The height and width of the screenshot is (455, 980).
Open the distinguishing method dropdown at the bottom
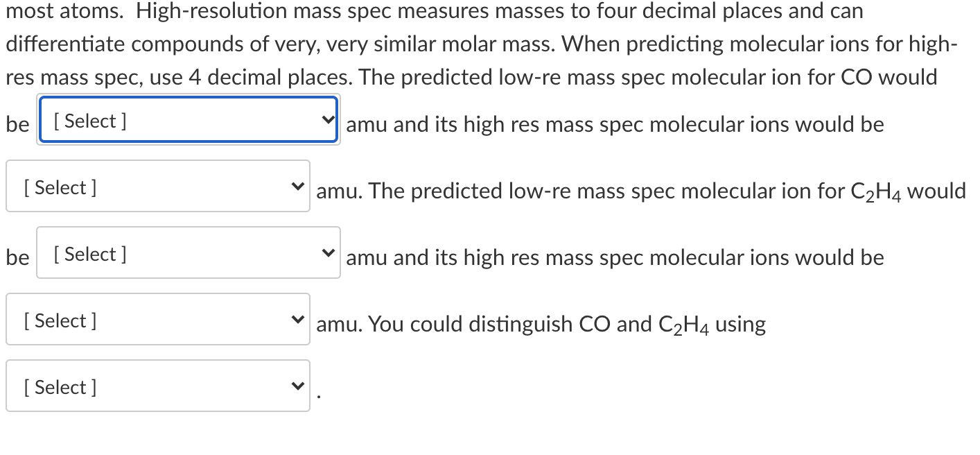tap(157, 386)
